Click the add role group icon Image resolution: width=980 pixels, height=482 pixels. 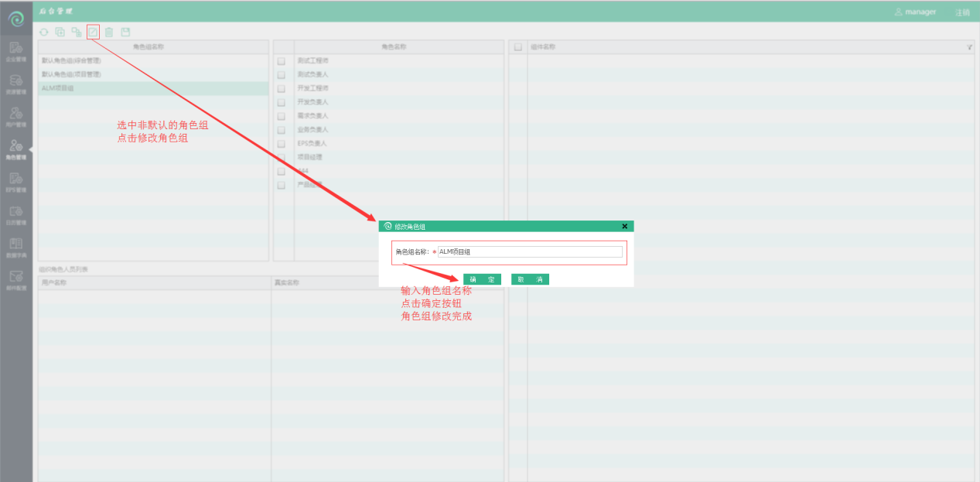tap(60, 32)
